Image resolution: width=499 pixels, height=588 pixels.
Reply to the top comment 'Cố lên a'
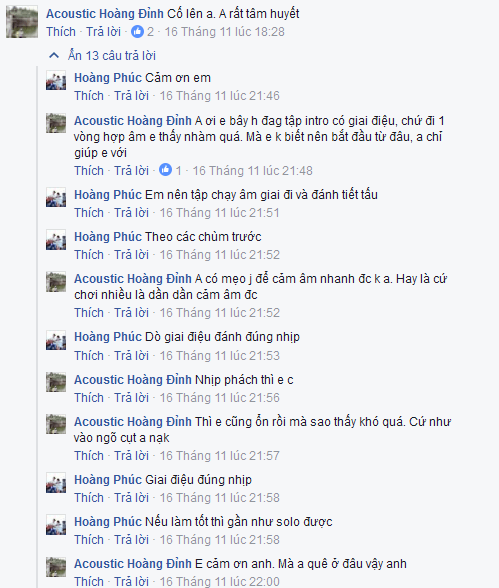[103, 32]
